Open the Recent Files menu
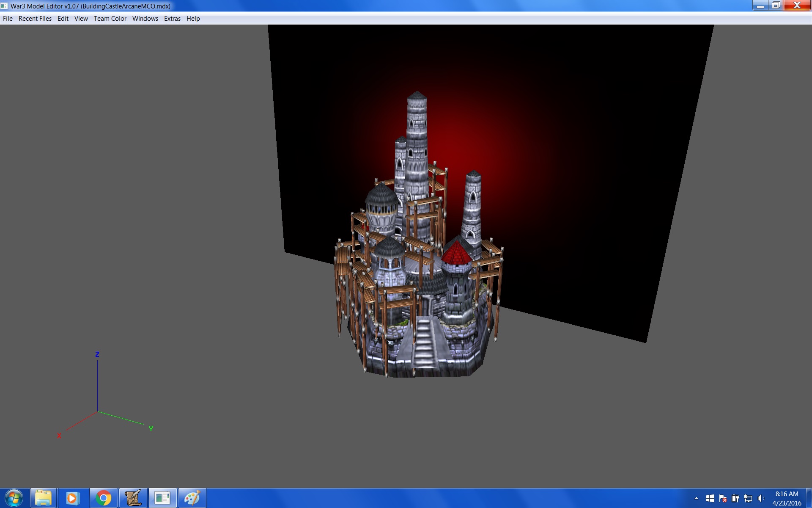 [35, 19]
